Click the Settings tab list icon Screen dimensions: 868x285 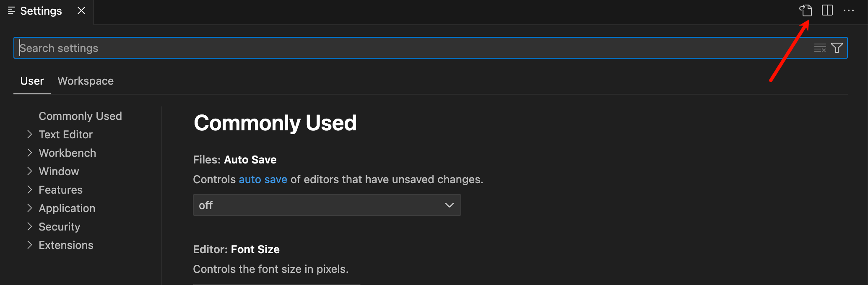pos(11,10)
